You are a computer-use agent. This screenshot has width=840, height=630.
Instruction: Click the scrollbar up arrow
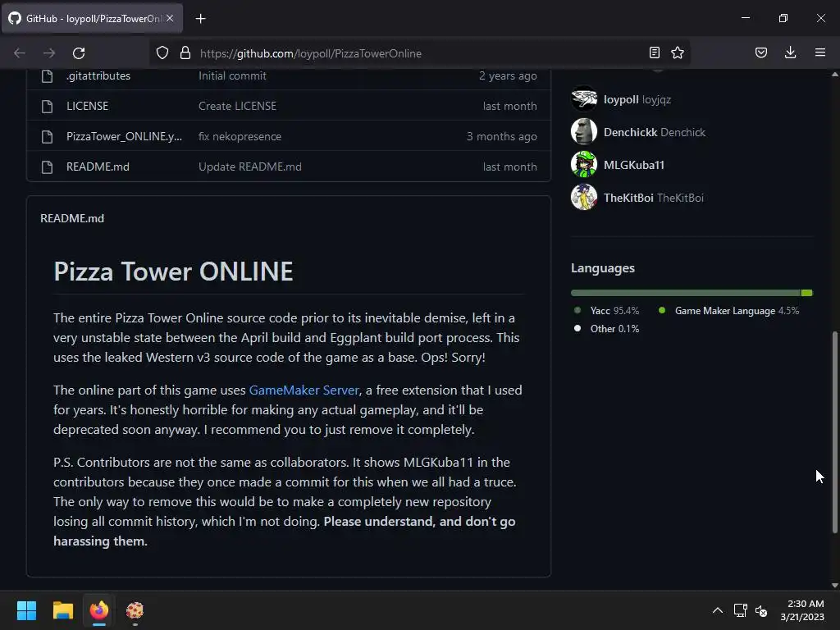pyautogui.click(x=834, y=75)
